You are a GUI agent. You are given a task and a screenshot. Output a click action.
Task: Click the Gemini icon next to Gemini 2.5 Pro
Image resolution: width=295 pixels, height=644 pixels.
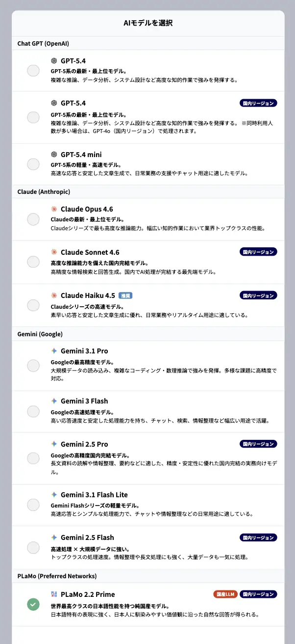(x=53, y=444)
